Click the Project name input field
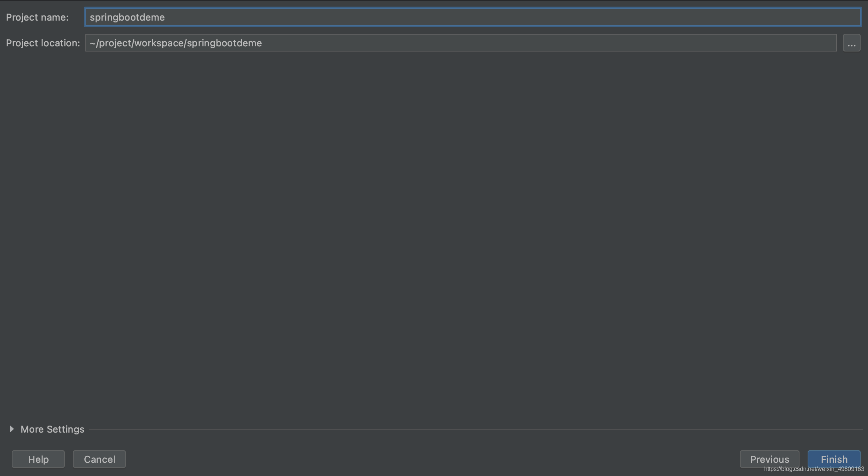The image size is (868, 476). tap(473, 17)
